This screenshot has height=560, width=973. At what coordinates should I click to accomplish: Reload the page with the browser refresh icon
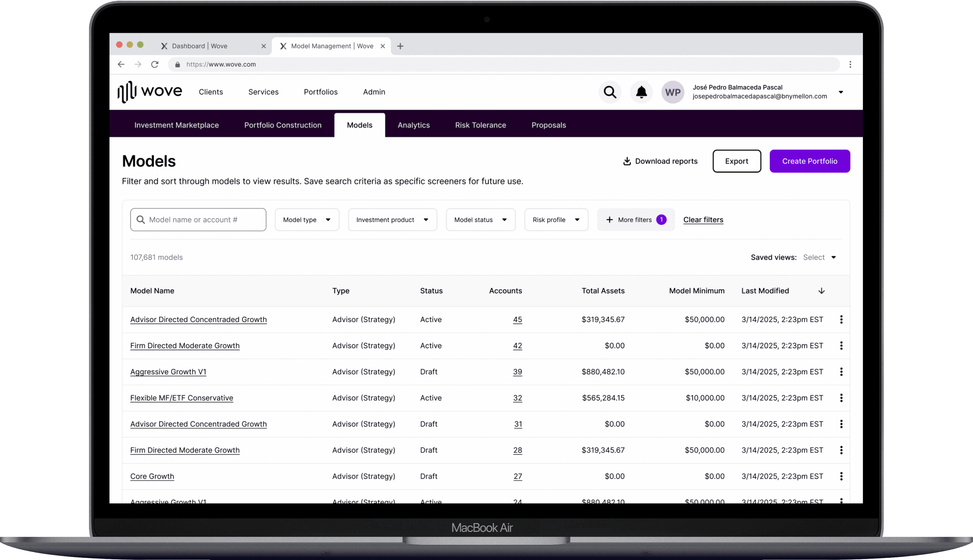tap(155, 64)
